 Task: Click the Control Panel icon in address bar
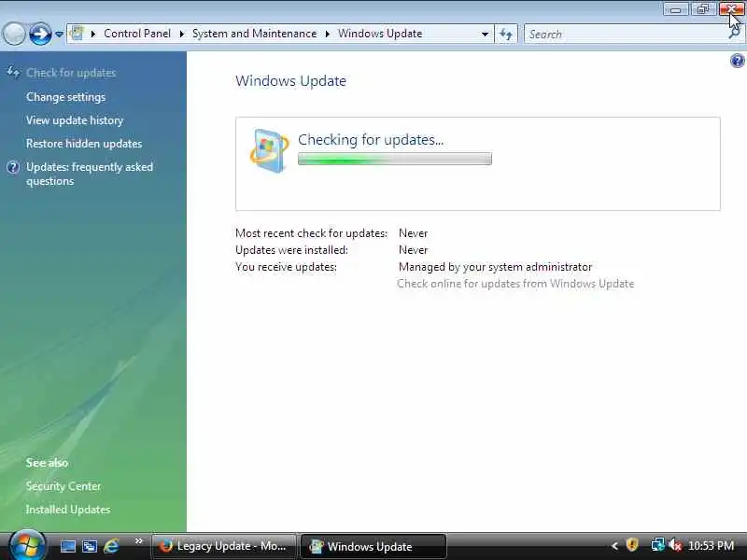click(x=77, y=34)
